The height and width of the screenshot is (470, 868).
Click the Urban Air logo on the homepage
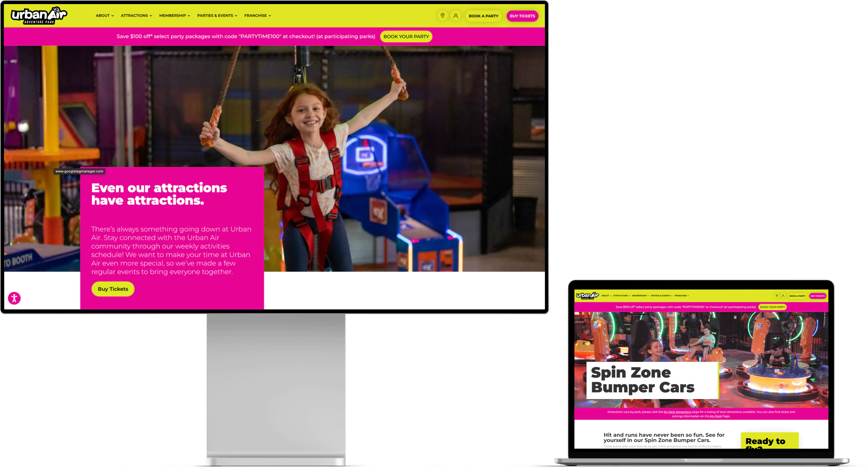pyautogui.click(x=39, y=15)
